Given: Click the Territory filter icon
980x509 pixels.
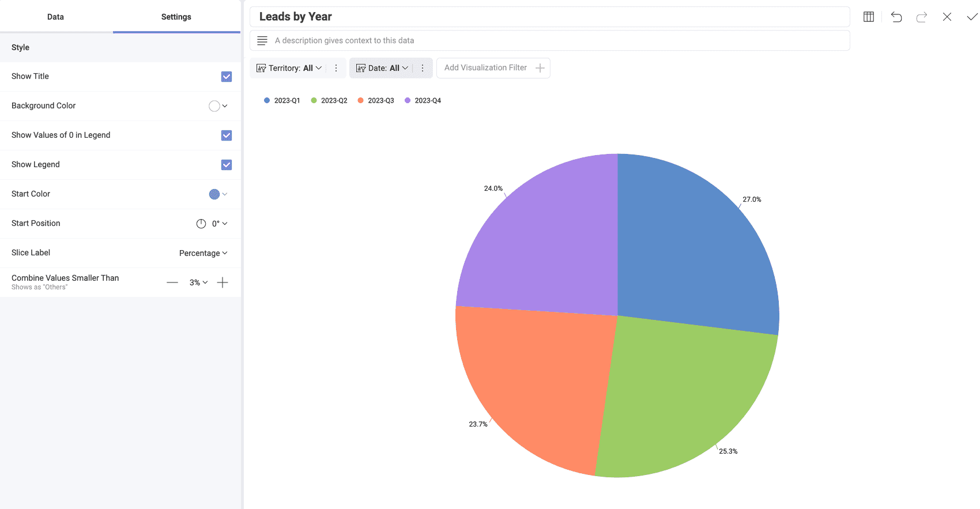Looking at the screenshot, I should pos(261,68).
